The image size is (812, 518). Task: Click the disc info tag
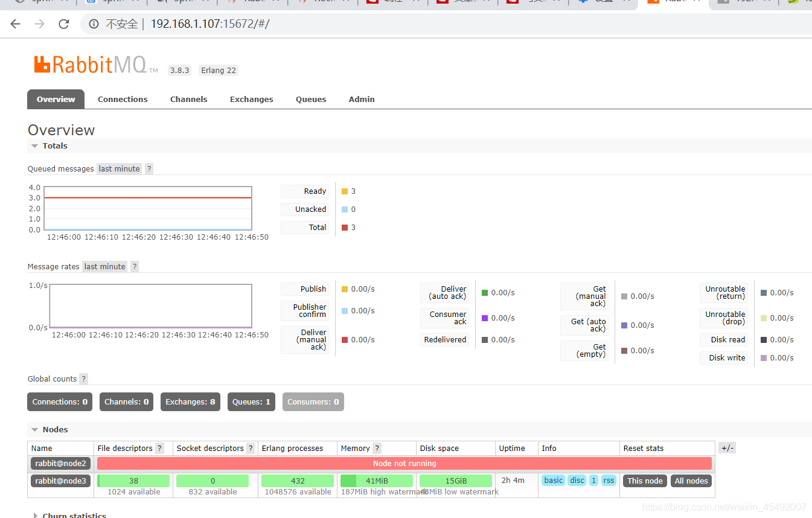pyautogui.click(x=577, y=481)
